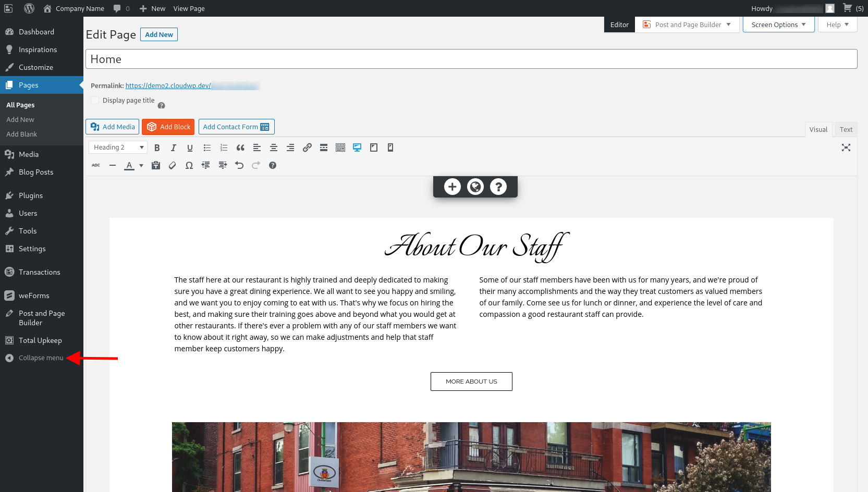Insert a special character with the omega icon
This screenshot has width=868, height=492.
189,165
